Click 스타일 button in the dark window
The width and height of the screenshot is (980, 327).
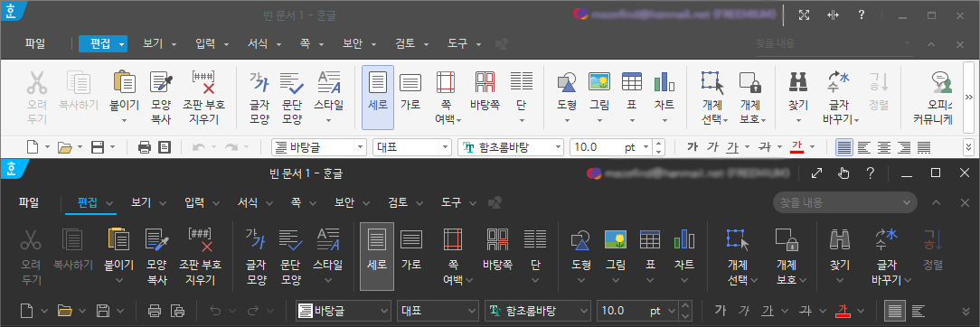click(328, 257)
